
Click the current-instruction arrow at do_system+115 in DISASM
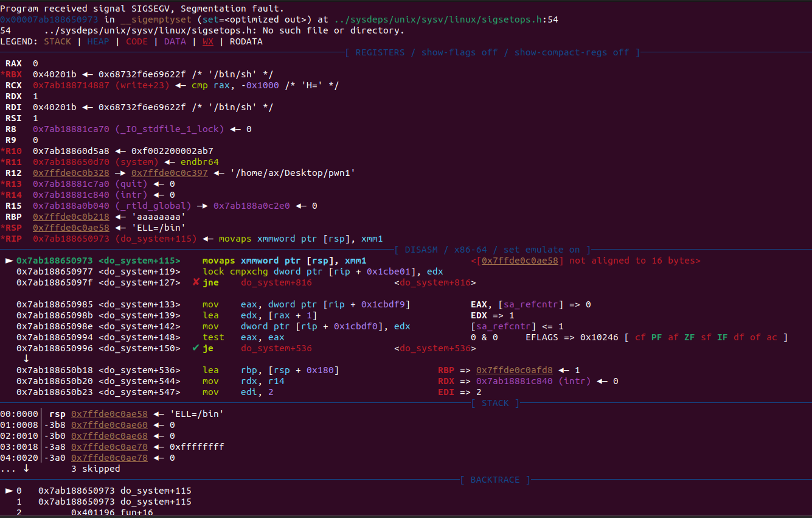8,261
